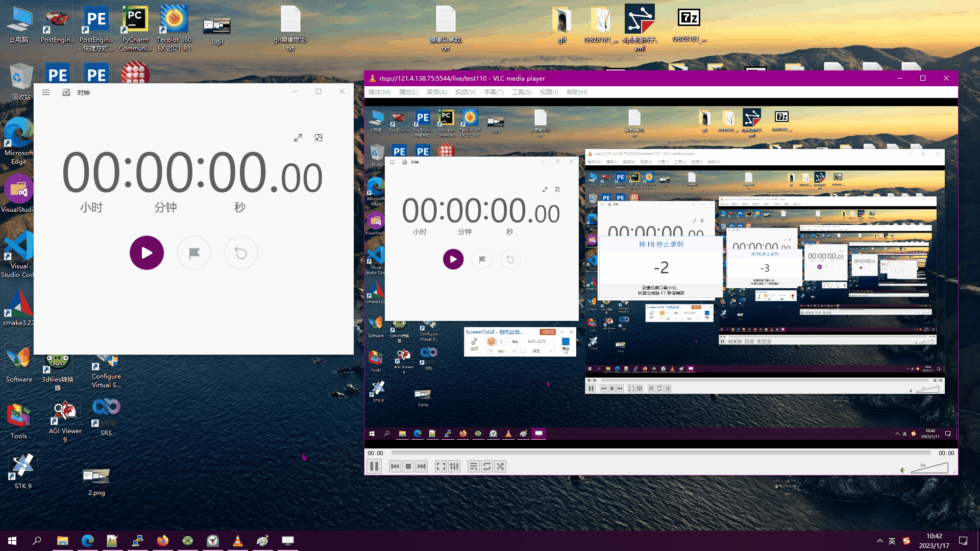Start the stopwatch with the play button
The height and width of the screenshot is (551, 980).
point(146,253)
